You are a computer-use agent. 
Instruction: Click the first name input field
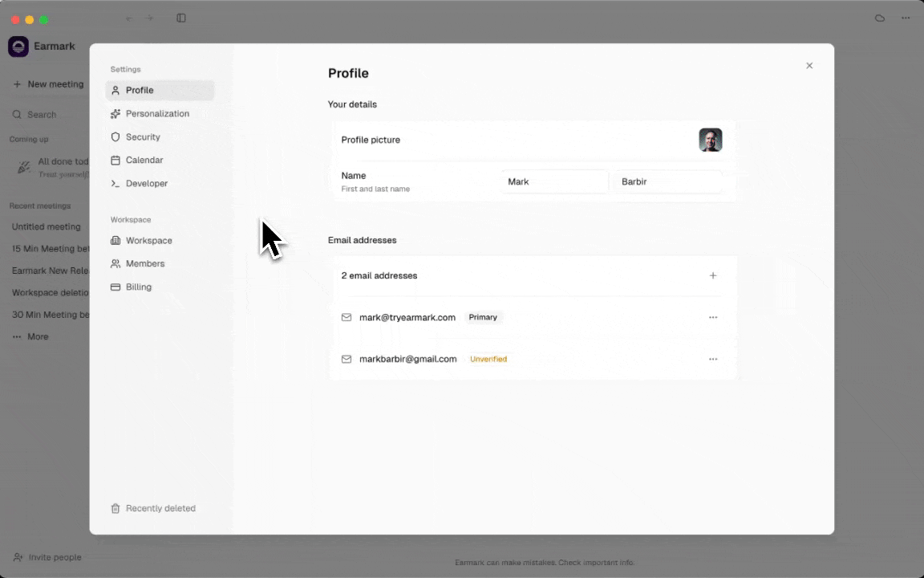click(554, 181)
